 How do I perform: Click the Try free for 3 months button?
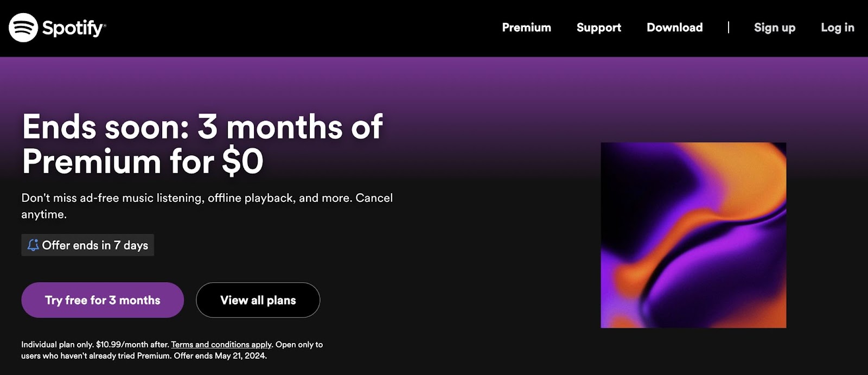(x=103, y=300)
